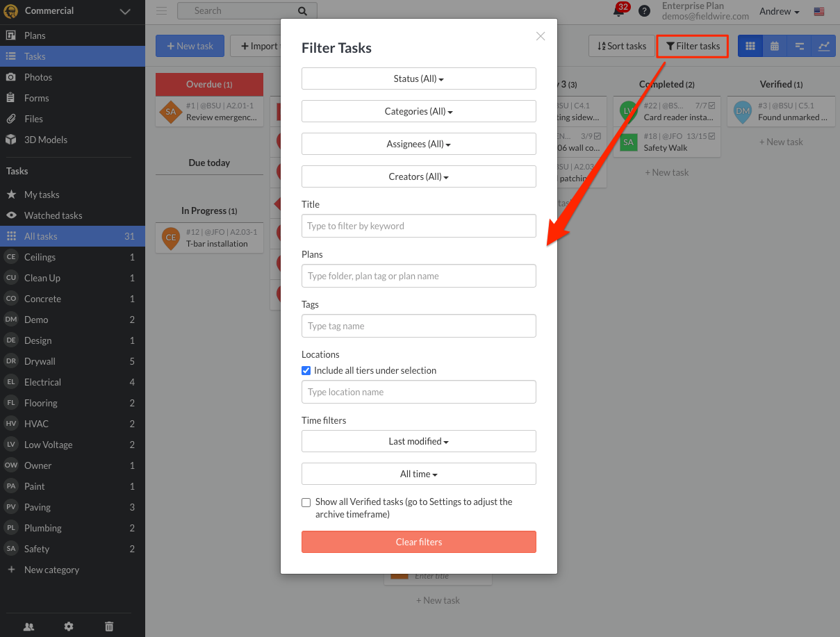This screenshot has height=637, width=840.
Task: Switch to the Gantt view
Action: point(800,45)
